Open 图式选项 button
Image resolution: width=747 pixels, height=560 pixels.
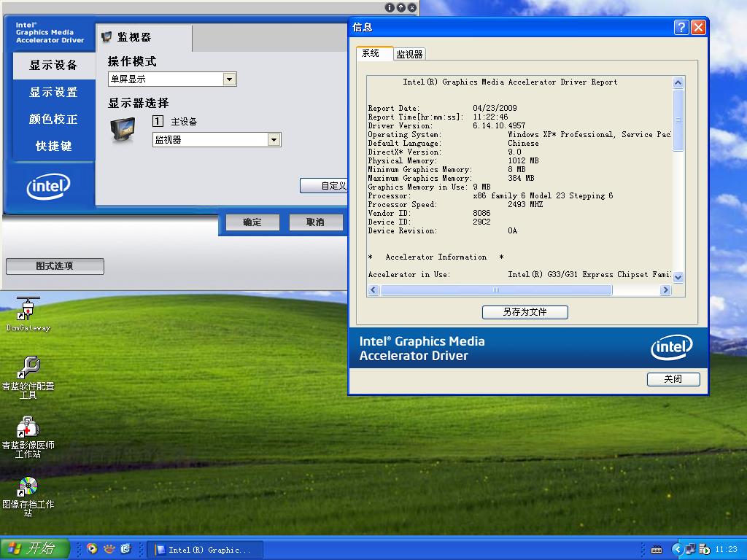point(55,266)
